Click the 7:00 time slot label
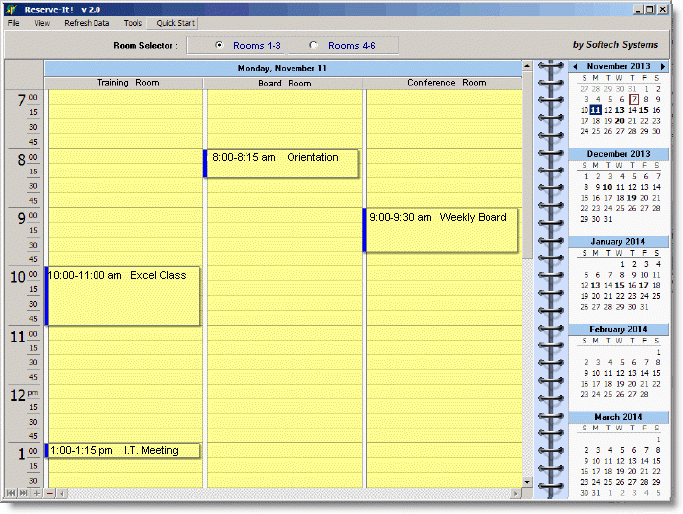The height and width of the screenshot is (514, 683). (x=27, y=99)
